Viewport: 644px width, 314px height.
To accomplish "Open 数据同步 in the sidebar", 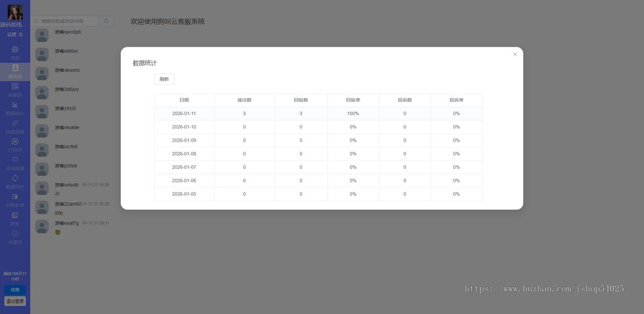I will pos(15,182).
